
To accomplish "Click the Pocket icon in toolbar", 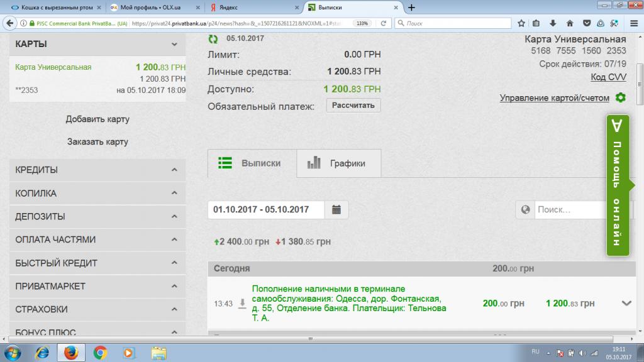I will pyautogui.click(x=587, y=23).
